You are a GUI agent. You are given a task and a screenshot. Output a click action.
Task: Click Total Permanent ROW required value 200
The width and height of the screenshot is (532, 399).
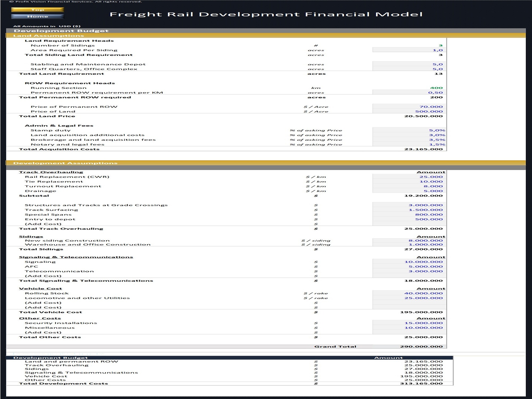tap(437, 97)
